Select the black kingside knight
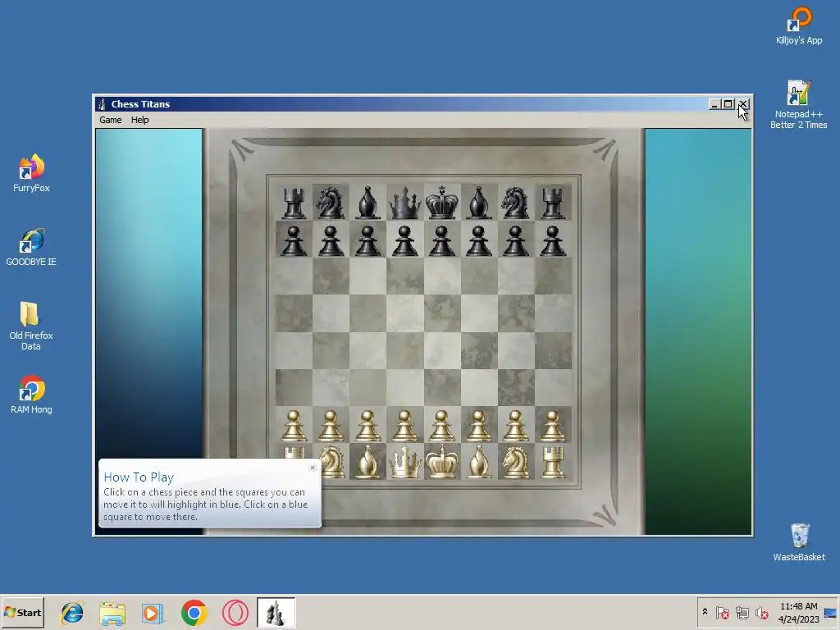This screenshot has height=630, width=840. [x=515, y=203]
